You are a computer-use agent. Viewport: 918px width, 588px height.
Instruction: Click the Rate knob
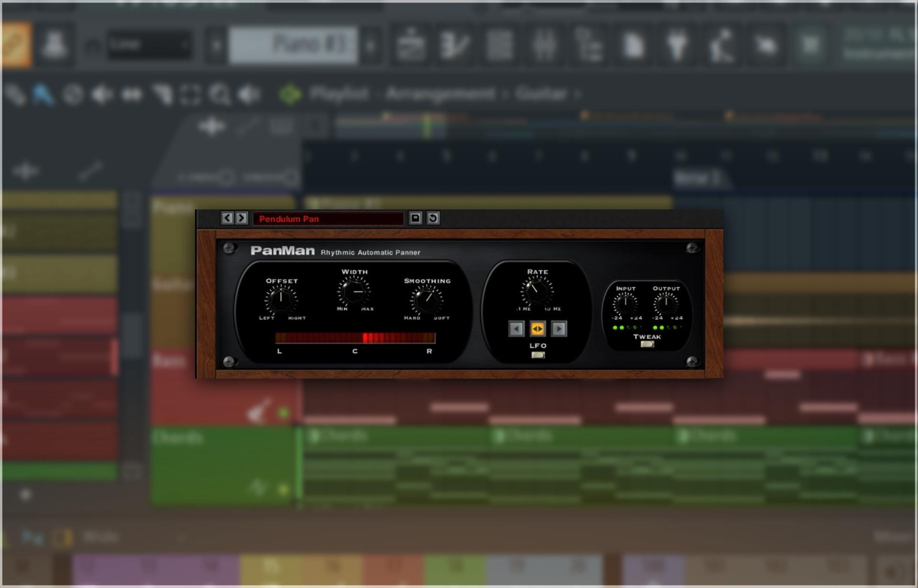[x=537, y=291]
